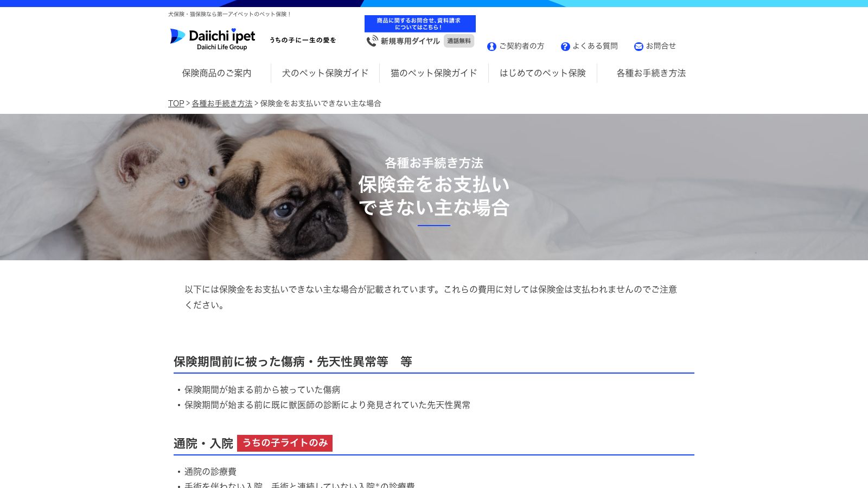
Task: Click bullet 通院の診療費
Action: [210, 472]
